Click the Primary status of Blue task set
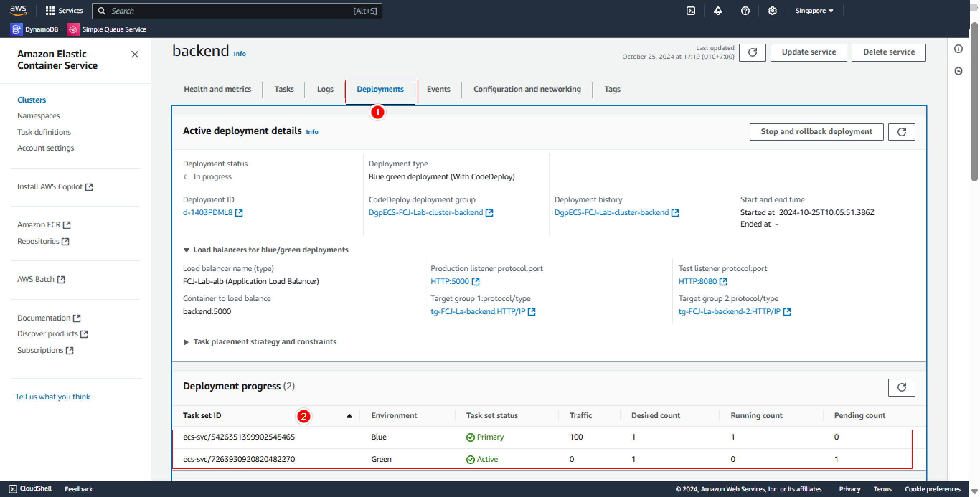 point(485,437)
